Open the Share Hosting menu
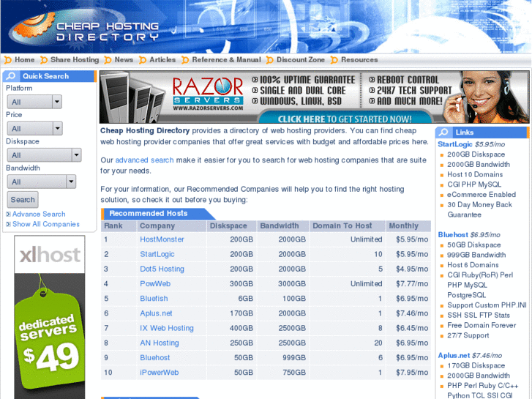This screenshot has height=399, width=532. pos(75,60)
